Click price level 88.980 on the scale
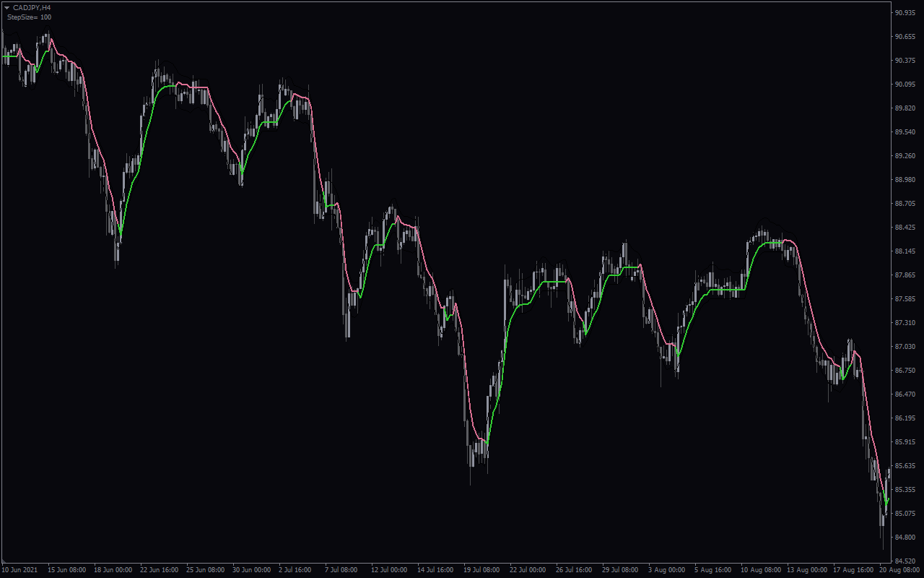This screenshot has width=924, height=578. point(905,180)
